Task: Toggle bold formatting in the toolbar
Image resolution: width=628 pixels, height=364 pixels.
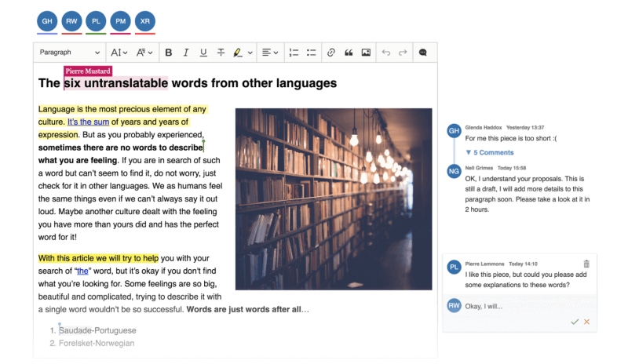Action: (x=168, y=53)
